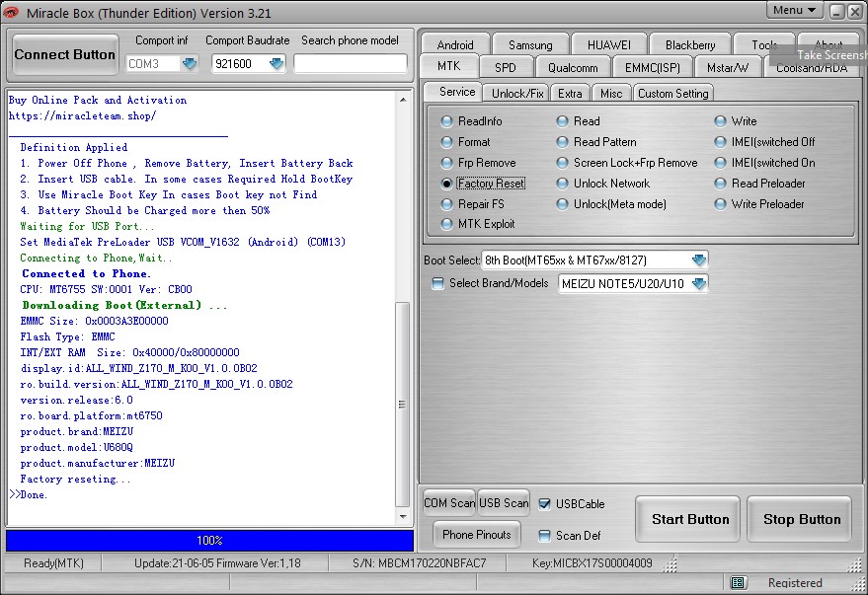Switch to the Samsung tab
Image resolution: width=868 pixels, height=595 pixels.
[x=530, y=44]
